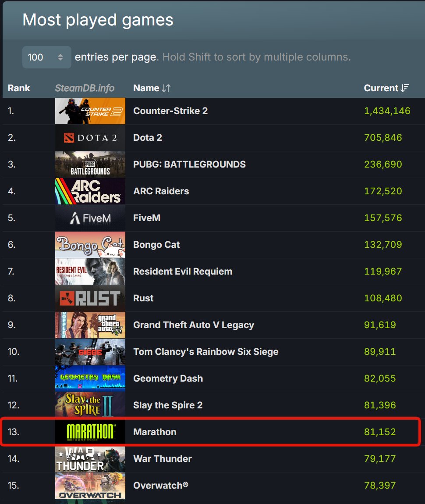The height and width of the screenshot is (504, 425).
Task: Open the Dota 2 logo thumbnail
Action: click(x=90, y=138)
